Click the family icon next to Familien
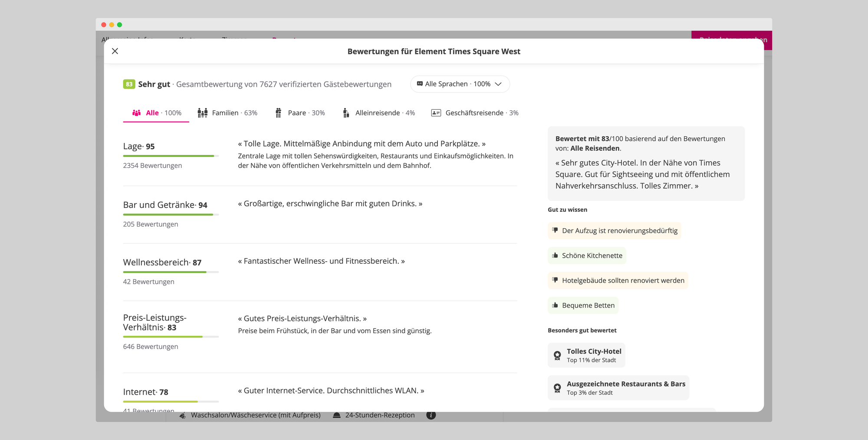868x440 pixels. pos(203,113)
